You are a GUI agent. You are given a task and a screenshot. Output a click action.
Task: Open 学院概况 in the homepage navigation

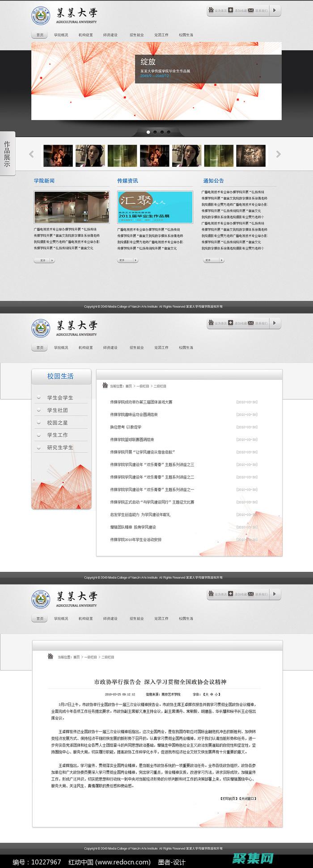point(61,35)
